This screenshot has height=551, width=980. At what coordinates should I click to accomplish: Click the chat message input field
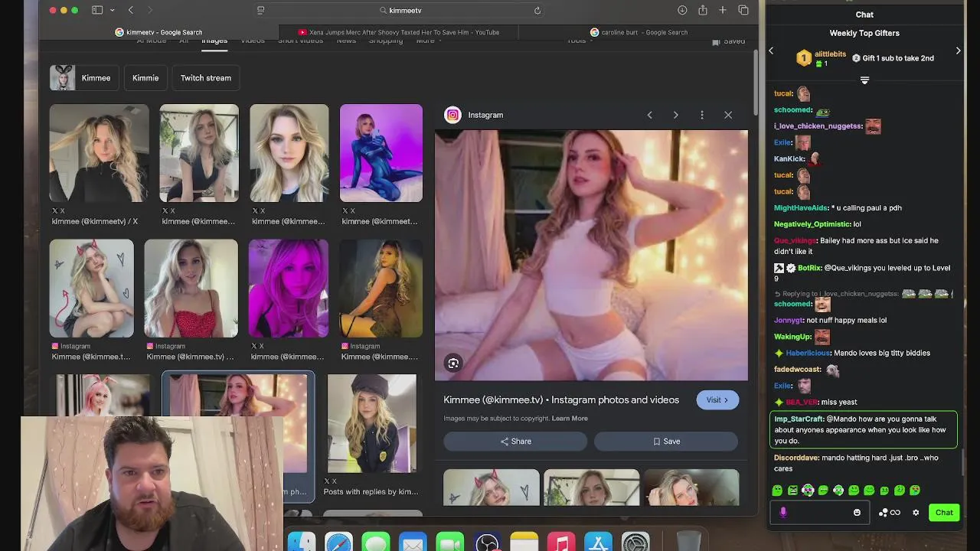819,513
